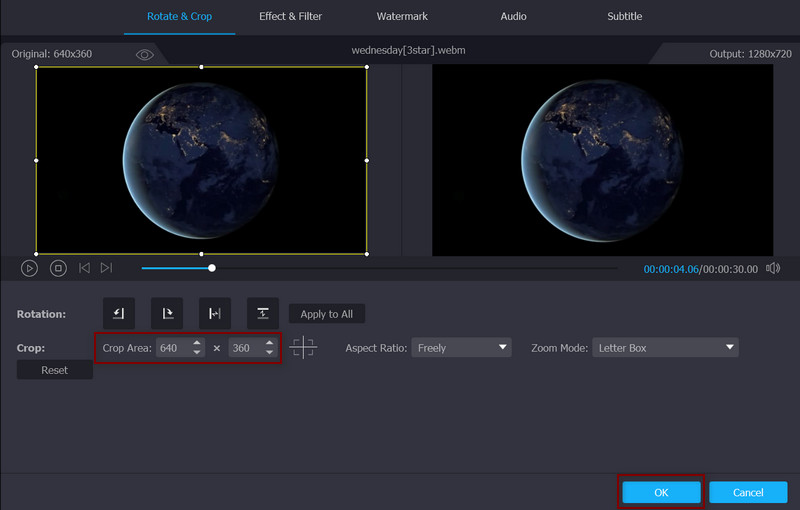Image resolution: width=800 pixels, height=510 pixels.
Task: Mute audio using the speaker icon
Action: coord(774,268)
